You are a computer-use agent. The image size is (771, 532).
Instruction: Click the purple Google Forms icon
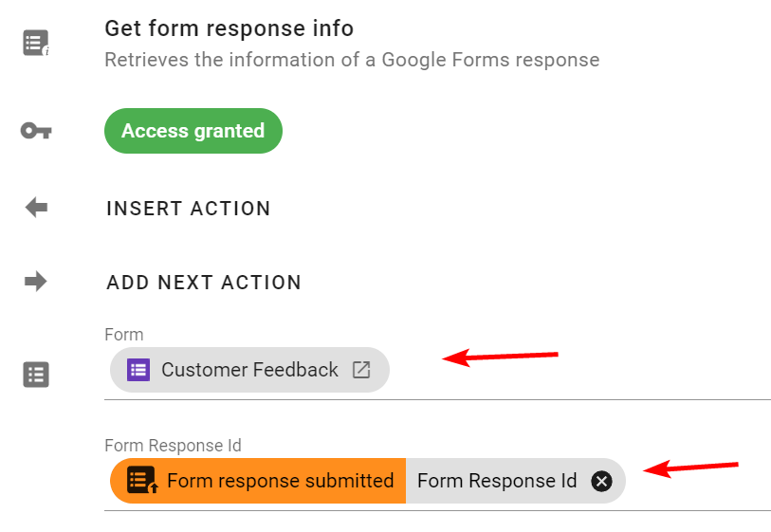(x=138, y=370)
